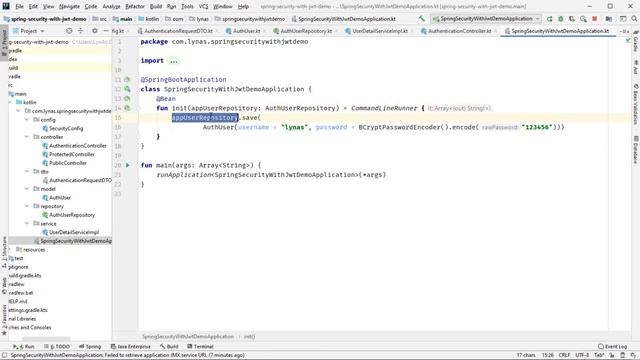Viewport: 640px width, 360px height.
Task: Toggle tool window bars icon in status bar
Action: coord(4,355)
